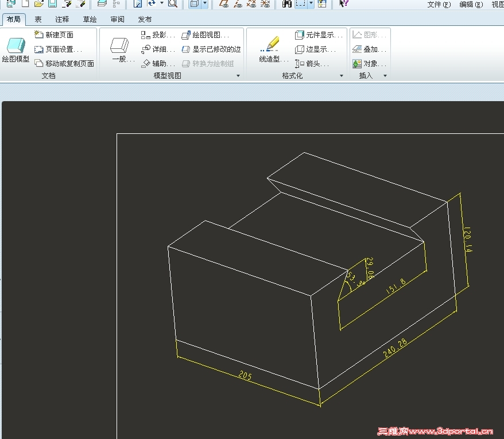This screenshot has height=439, width=504.
Task: Switch to the 布局 tab
Action: [x=14, y=20]
